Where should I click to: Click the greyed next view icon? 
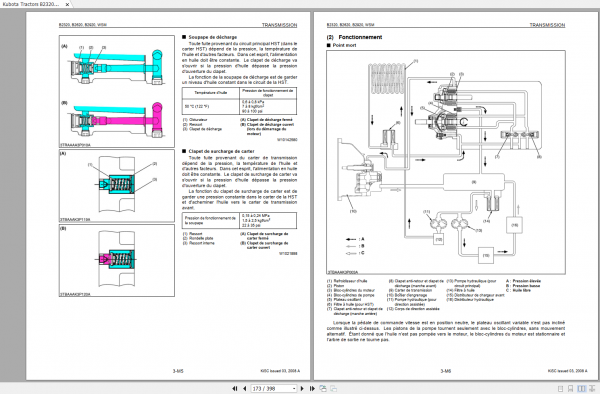333,388
